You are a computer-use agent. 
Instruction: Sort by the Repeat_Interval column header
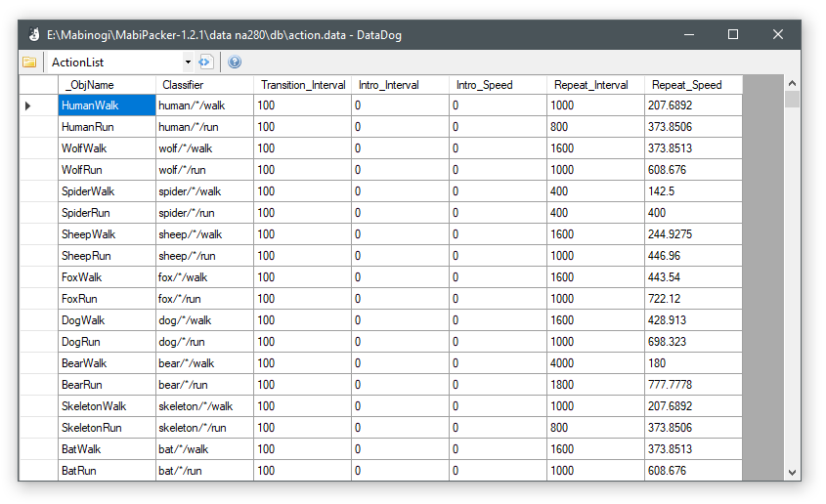[x=595, y=85]
